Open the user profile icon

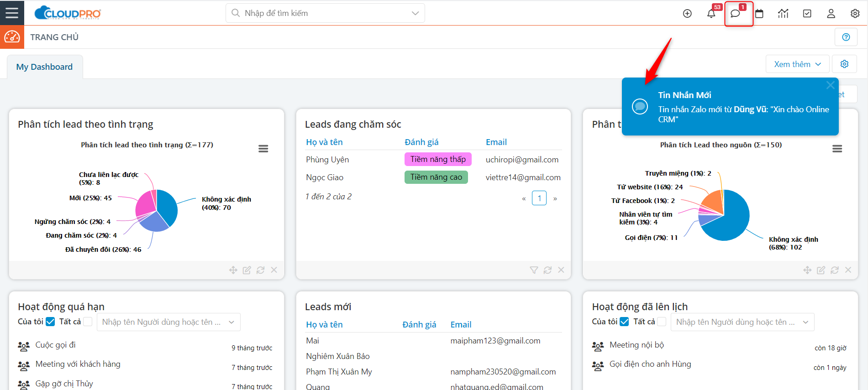click(831, 14)
